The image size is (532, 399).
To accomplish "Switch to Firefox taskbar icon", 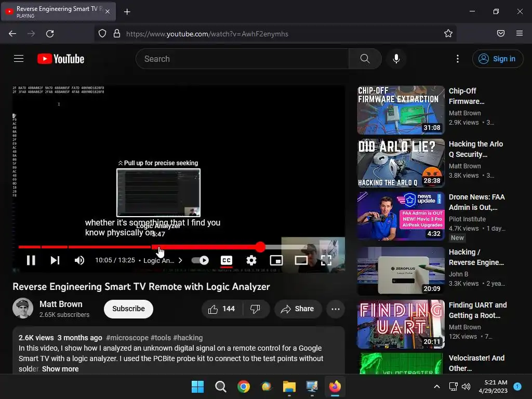I will 335,387.
